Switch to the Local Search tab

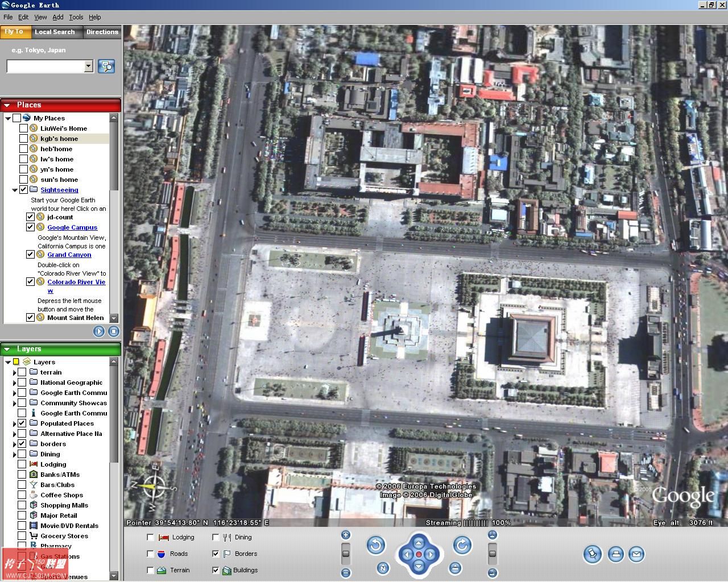(x=55, y=32)
